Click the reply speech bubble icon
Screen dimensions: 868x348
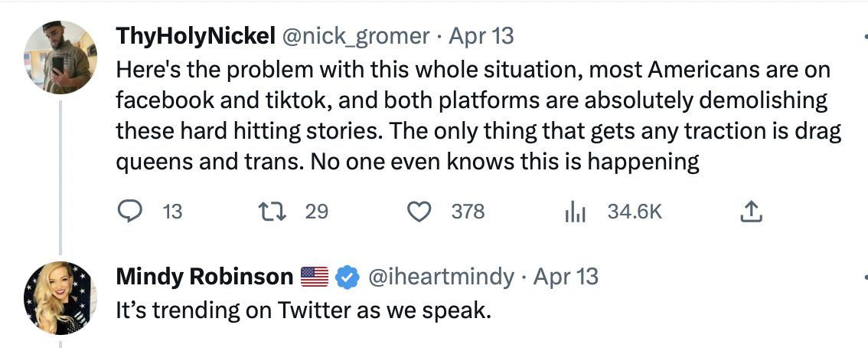pos(129,211)
